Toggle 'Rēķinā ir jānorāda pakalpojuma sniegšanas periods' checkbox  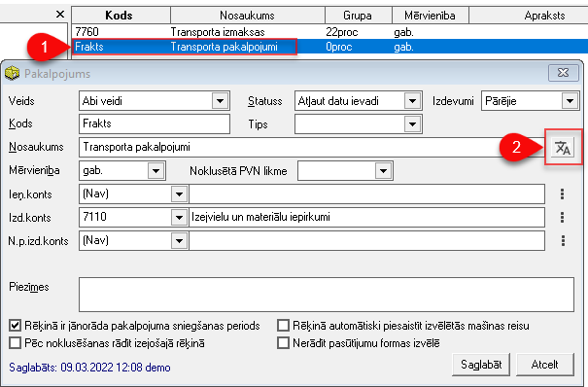click(15, 325)
